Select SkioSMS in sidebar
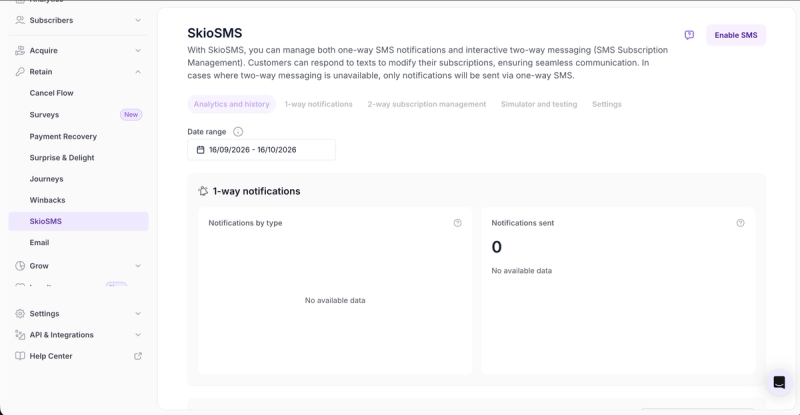 (79, 222)
